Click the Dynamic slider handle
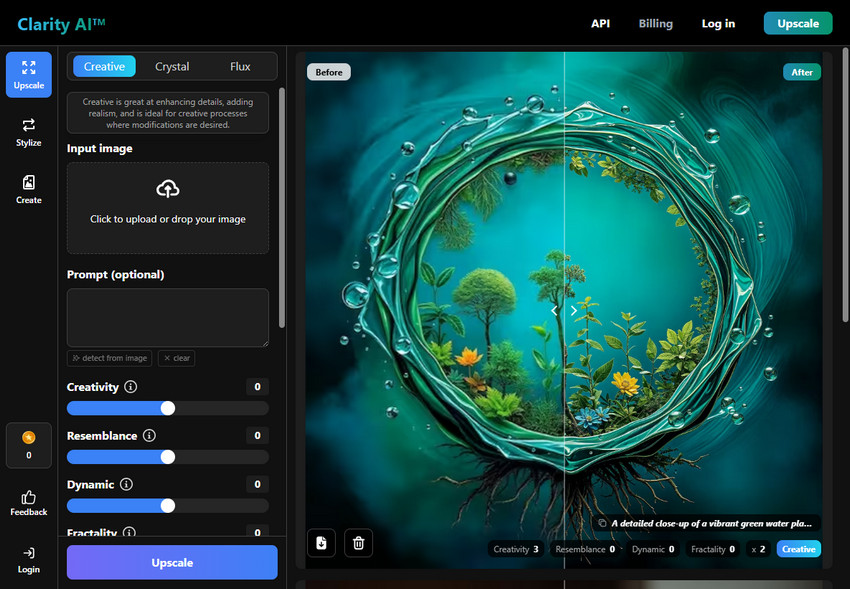Viewport: 850px width, 589px height. click(168, 506)
